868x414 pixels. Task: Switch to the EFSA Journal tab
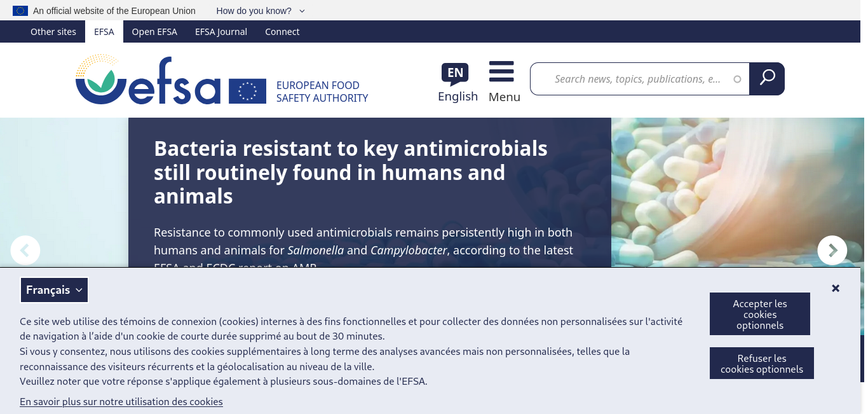tap(221, 32)
